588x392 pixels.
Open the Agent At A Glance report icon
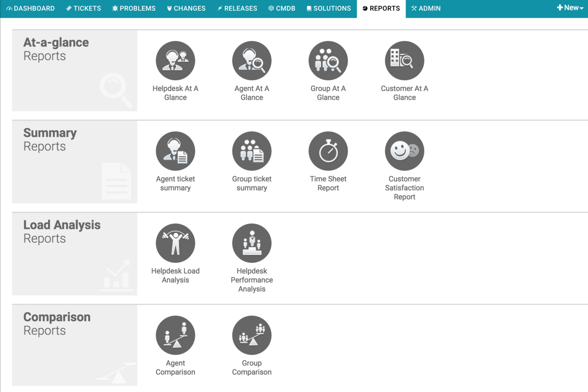251,61
